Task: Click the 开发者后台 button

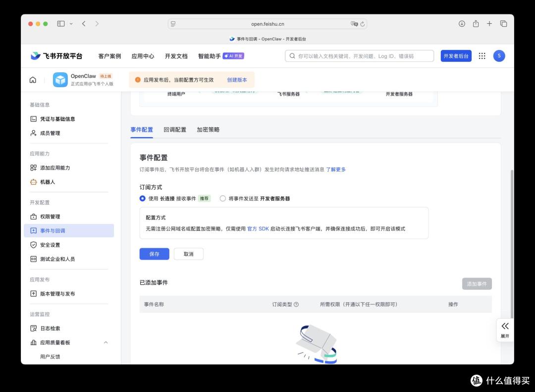Action: (x=456, y=56)
